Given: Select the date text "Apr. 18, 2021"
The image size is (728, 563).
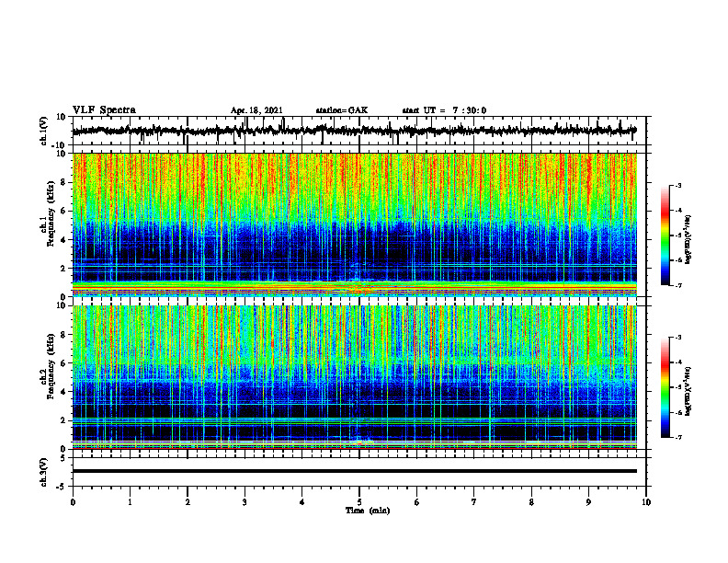Looking at the screenshot, I should [256, 110].
